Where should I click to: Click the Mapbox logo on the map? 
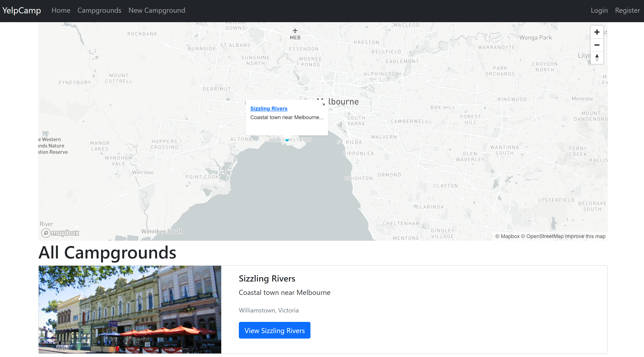60,233
